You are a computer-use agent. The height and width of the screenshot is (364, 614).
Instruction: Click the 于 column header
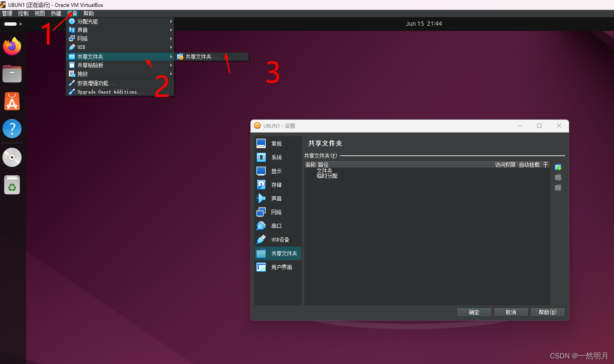(x=546, y=165)
